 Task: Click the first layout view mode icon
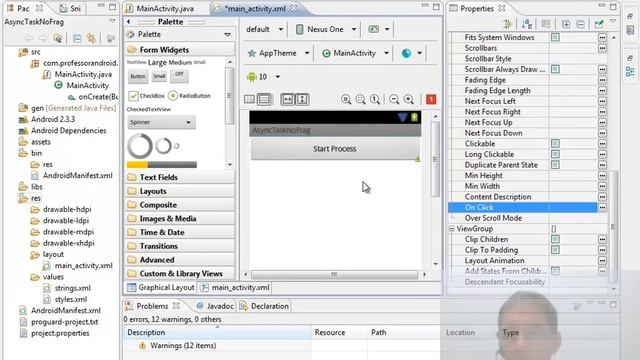[x=249, y=99]
